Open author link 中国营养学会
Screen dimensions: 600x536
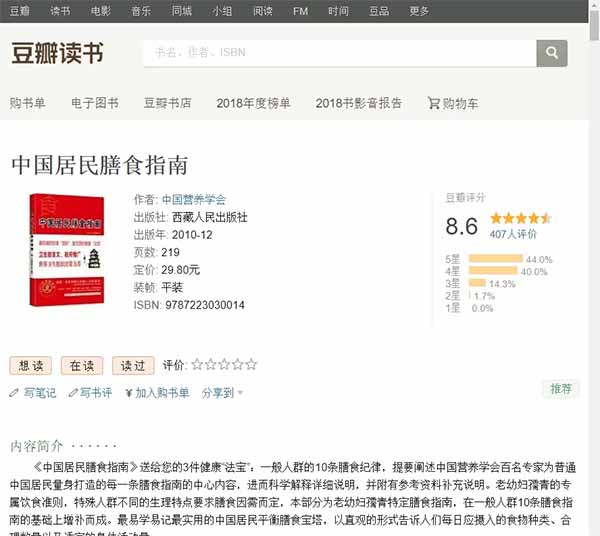coord(194,199)
